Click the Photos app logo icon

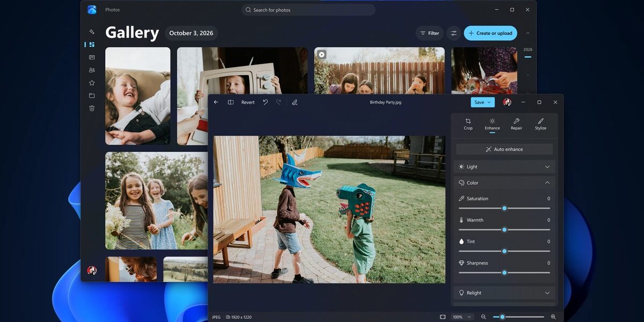(x=92, y=10)
